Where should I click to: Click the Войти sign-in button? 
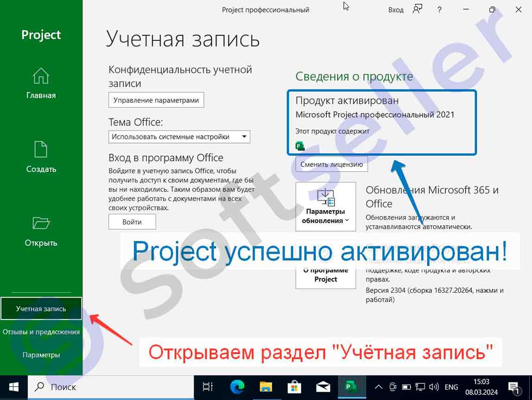coord(132,222)
